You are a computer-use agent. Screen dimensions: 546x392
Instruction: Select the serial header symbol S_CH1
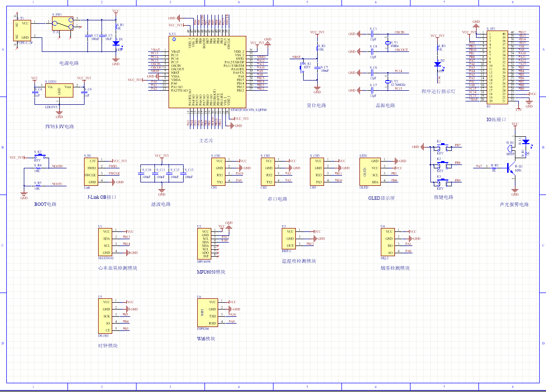[218, 172]
